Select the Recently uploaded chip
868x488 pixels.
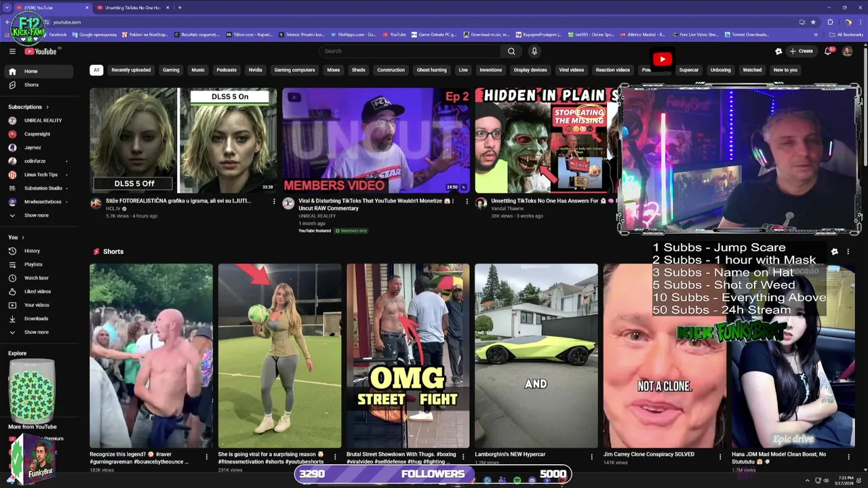[131, 70]
